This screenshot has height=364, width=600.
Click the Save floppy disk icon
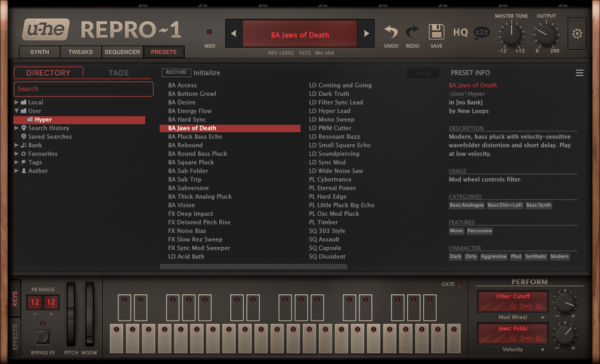(x=436, y=32)
